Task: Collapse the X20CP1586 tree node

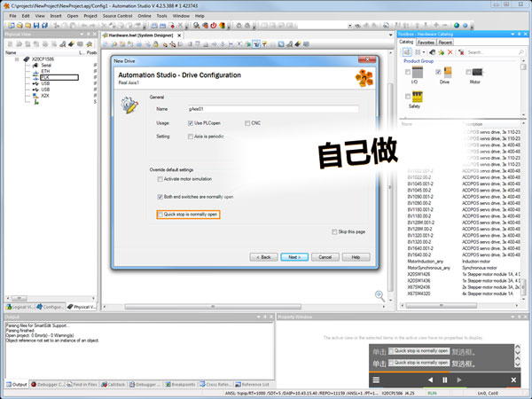Action: [x=17, y=59]
